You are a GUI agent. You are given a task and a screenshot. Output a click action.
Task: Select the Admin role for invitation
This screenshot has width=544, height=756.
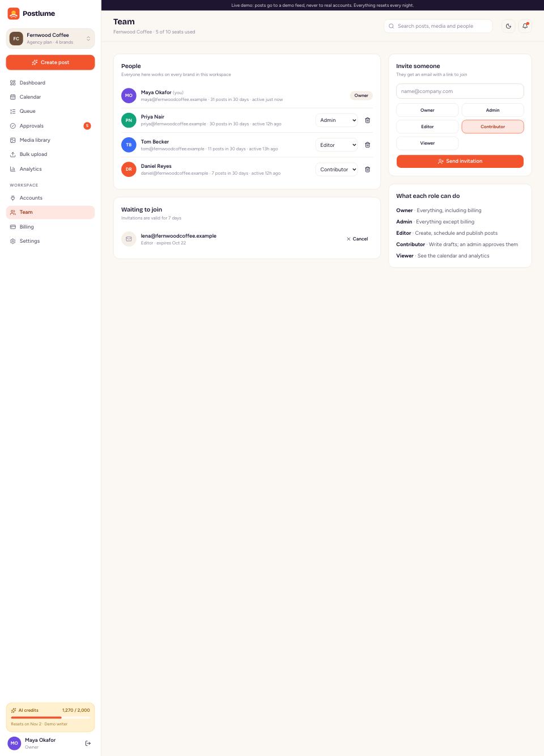(x=492, y=110)
